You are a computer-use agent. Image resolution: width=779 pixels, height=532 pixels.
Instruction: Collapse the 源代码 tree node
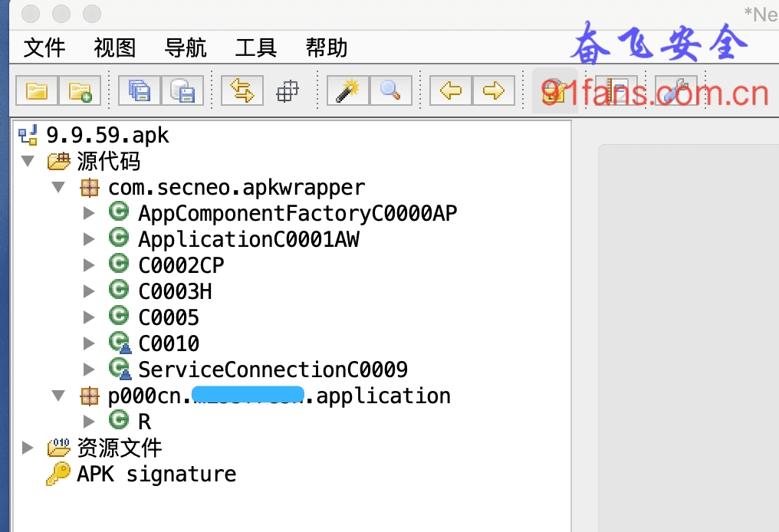[28, 161]
